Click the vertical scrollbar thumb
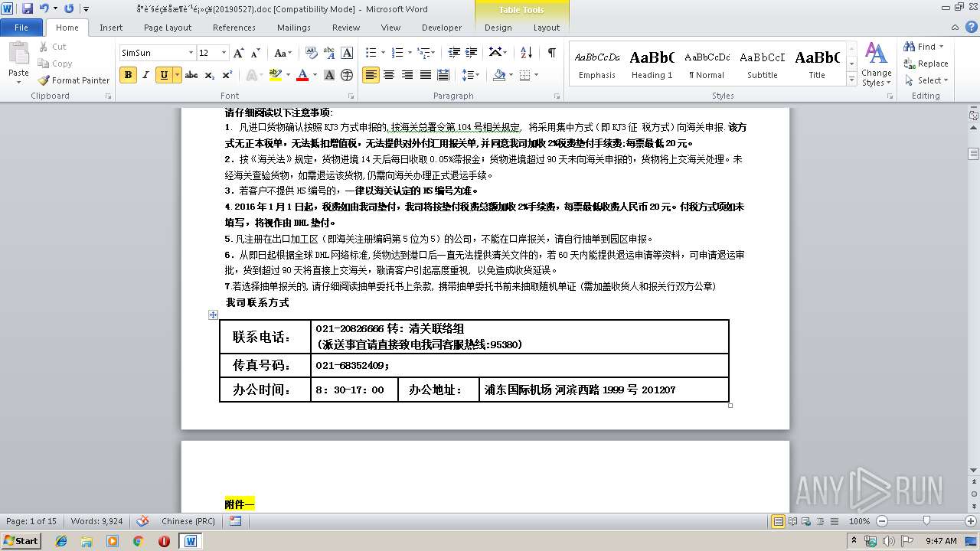 point(973,153)
